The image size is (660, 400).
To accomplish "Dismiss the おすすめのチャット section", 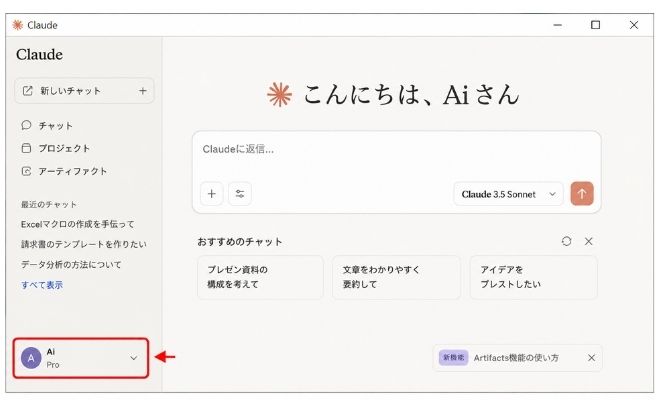I will pyautogui.click(x=588, y=241).
